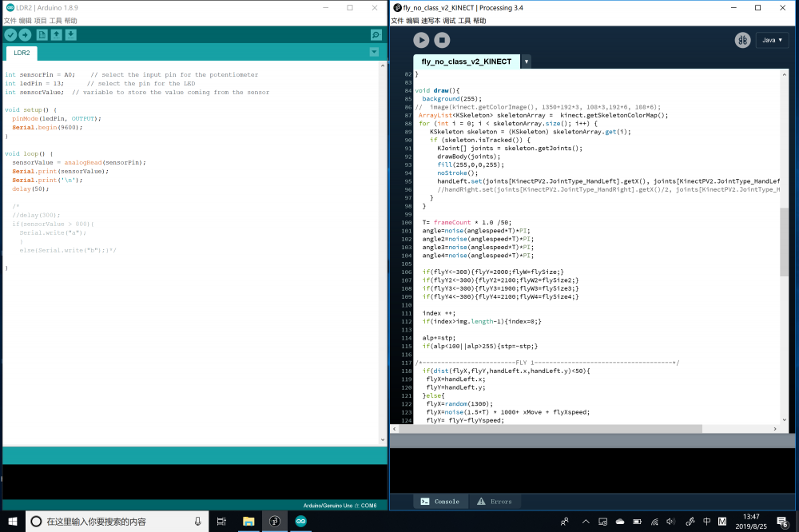Open the Processing 文件 menu

pyautogui.click(x=397, y=21)
